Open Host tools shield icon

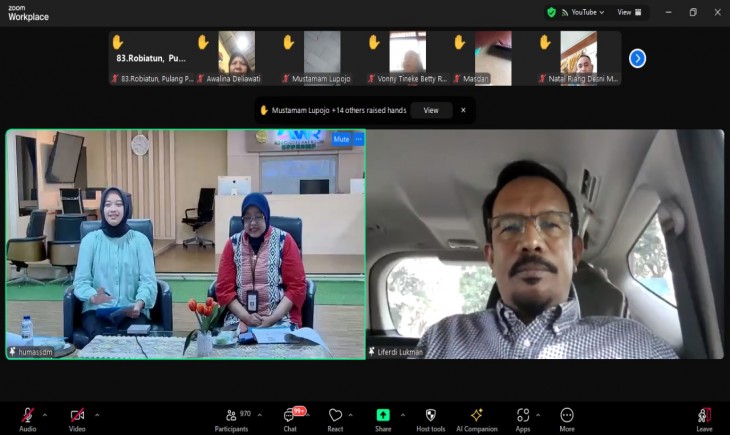(431, 415)
